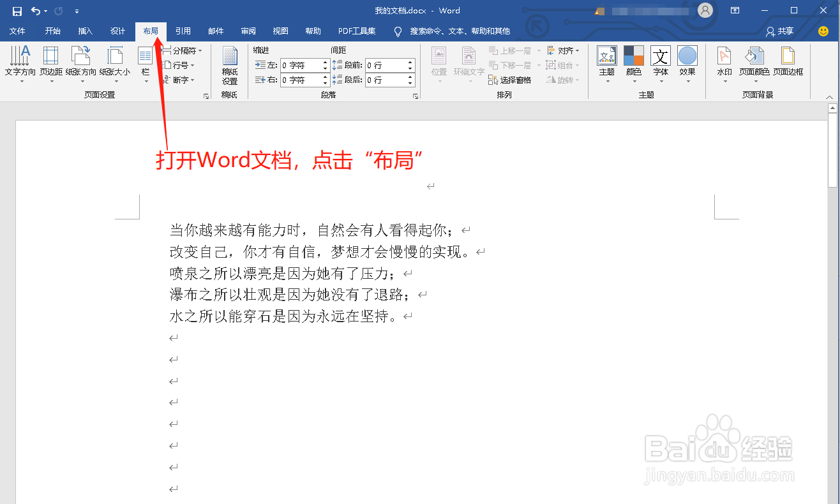Launch the 页面设置 dialog launcher
840x504 pixels.
pyautogui.click(x=206, y=96)
